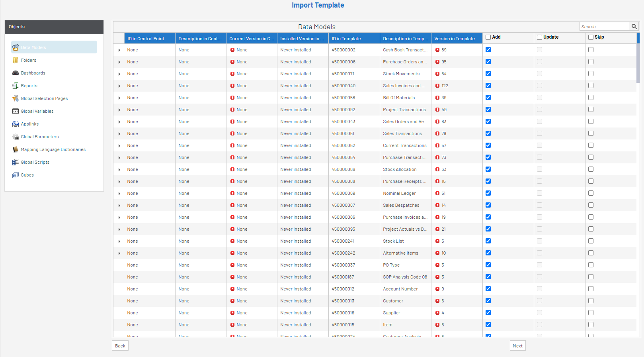Click the Dashboards gauge icon
644x357 pixels.
click(x=16, y=73)
